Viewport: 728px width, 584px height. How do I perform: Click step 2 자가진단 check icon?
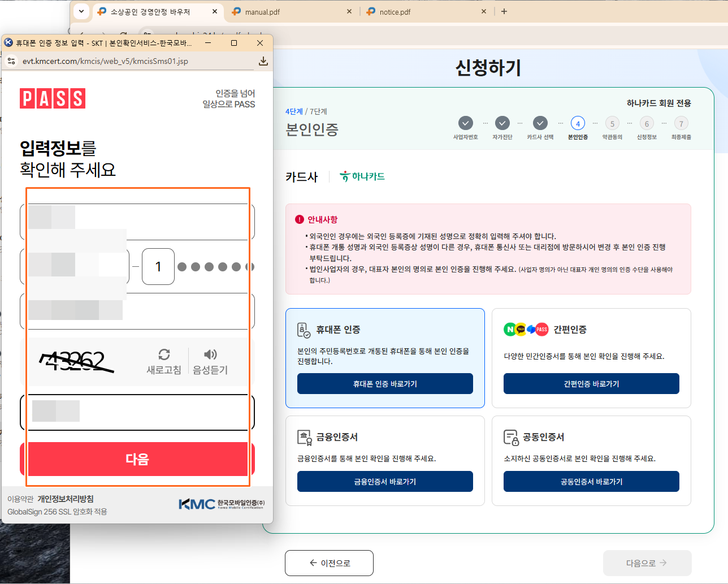[502, 123]
